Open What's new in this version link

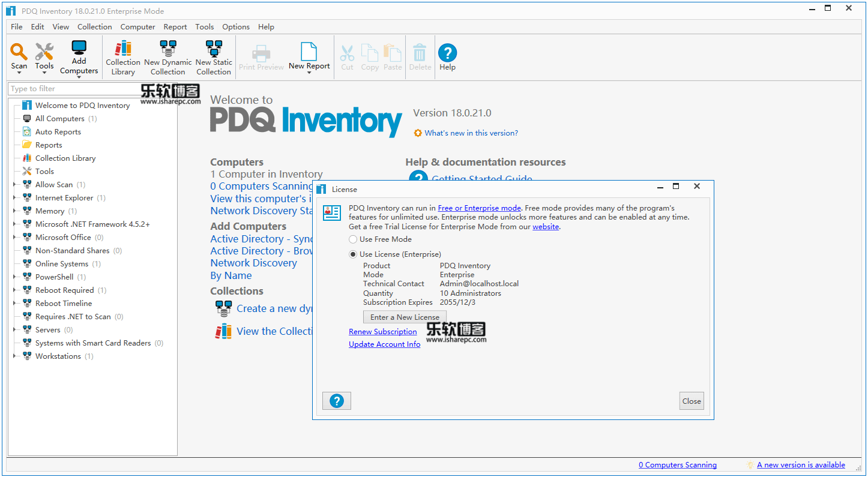[x=471, y=133]
